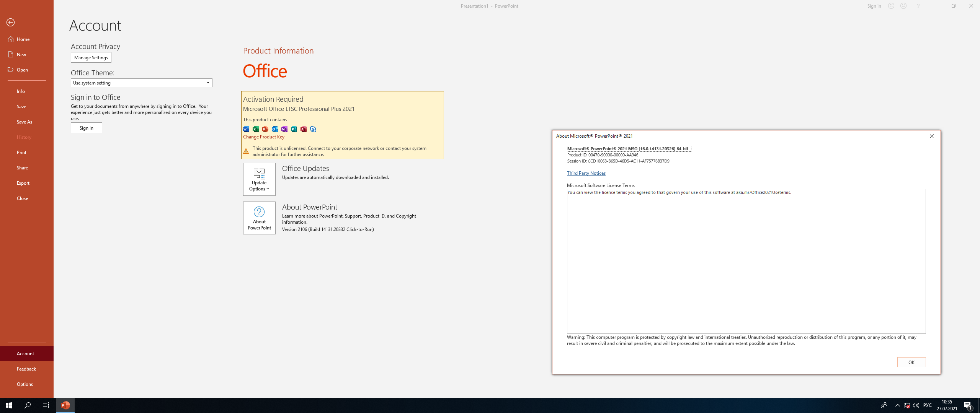
Task: Open taskbar Search
Action: point(28,405)
